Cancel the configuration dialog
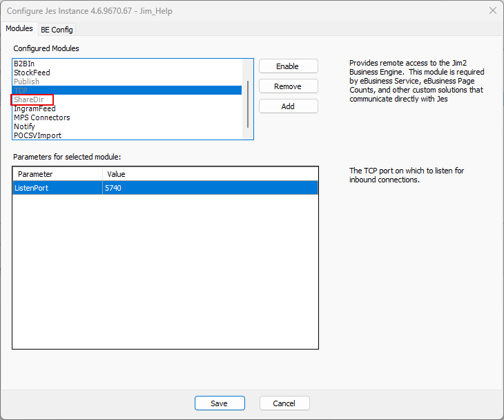The height and width of the screenshot is (420, 504). [284, 403]
